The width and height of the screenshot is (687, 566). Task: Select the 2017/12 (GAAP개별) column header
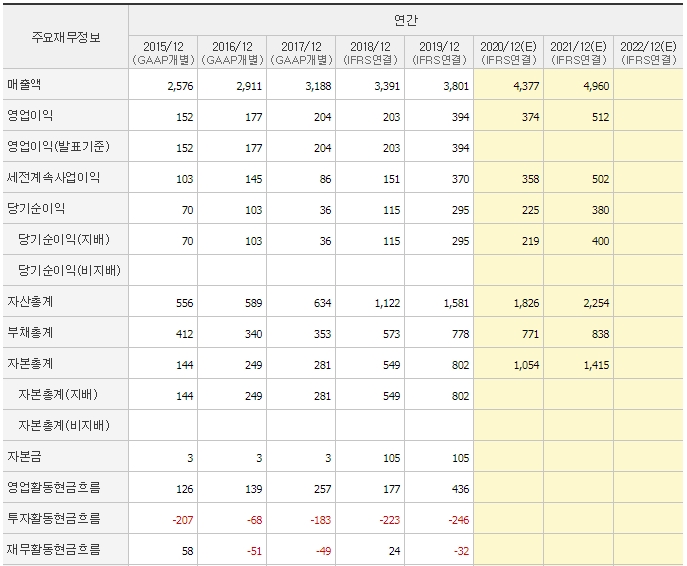pyautogui.click(x=301, y=53)
